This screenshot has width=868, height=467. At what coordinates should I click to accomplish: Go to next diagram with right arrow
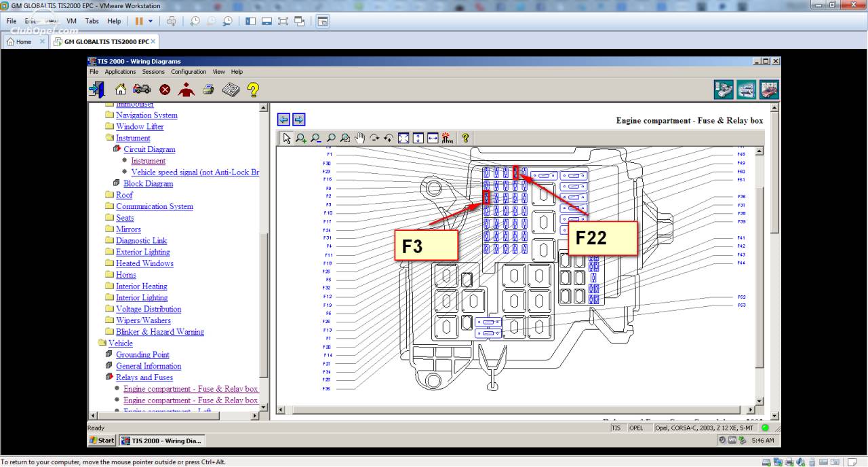pos(298,119)
